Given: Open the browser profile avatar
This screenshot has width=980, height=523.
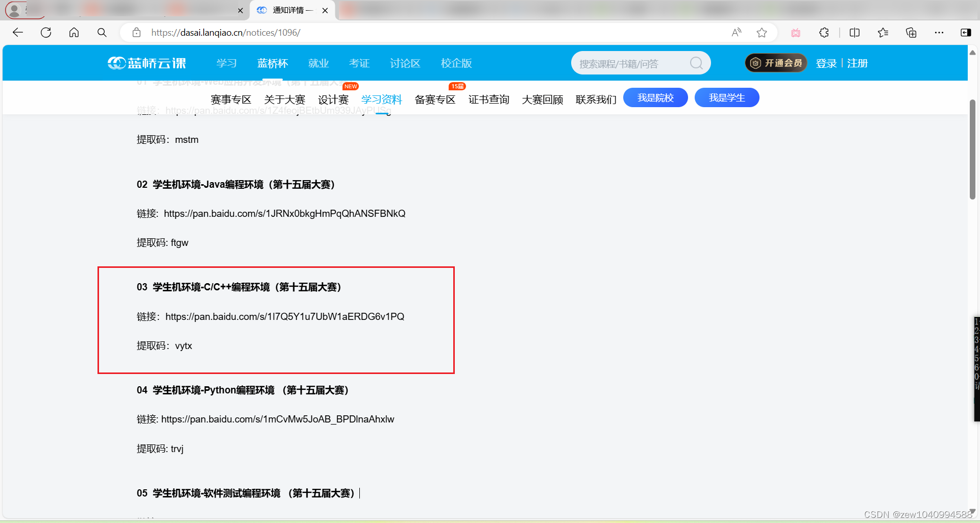Looking at the screenshot, I should [15, 10].
